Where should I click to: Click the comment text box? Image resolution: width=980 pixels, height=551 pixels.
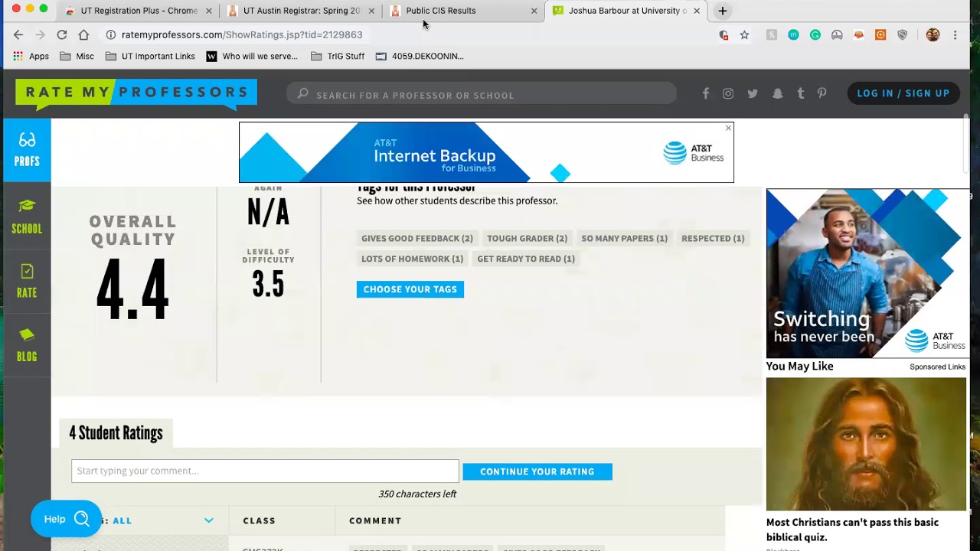[x=265, y=471]
